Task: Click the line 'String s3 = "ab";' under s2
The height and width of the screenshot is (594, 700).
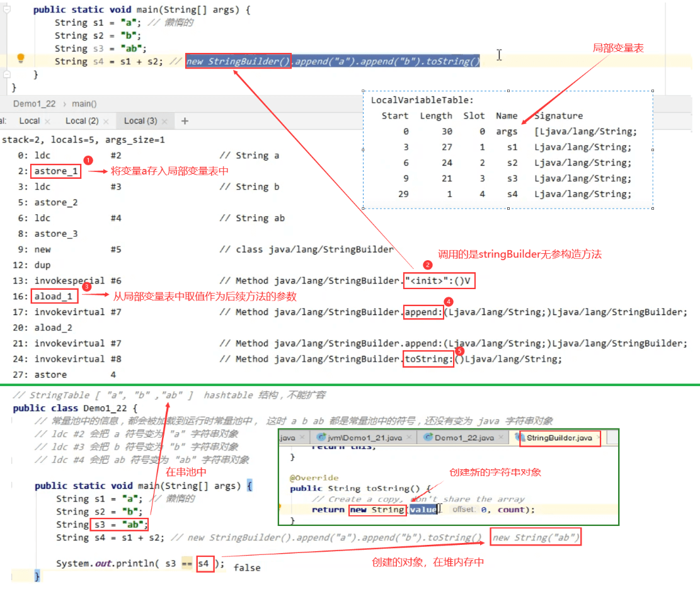Action: point(100,49)
